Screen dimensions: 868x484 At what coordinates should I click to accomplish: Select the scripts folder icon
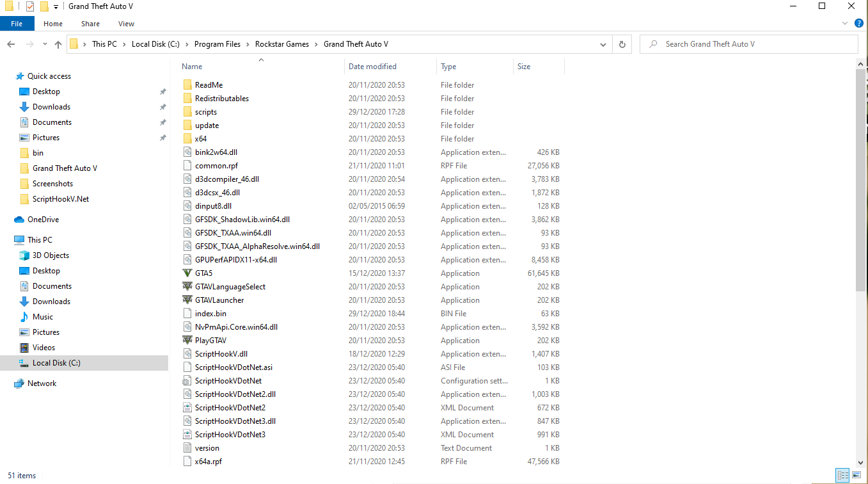(x=187, y=112)
